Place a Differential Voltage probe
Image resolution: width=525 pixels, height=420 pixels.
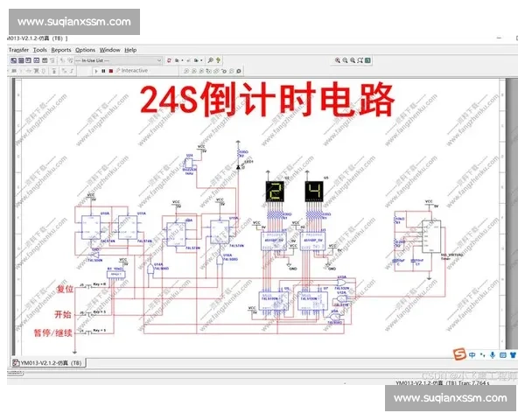(209, 71)
